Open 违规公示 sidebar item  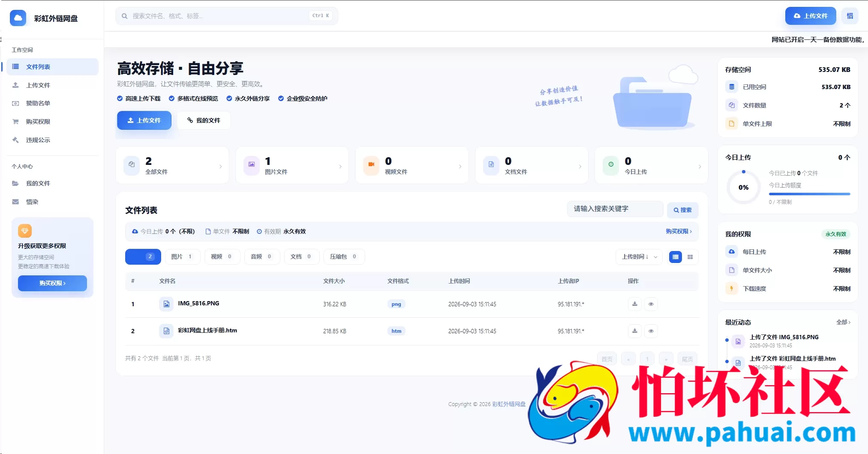pos(52,140)
